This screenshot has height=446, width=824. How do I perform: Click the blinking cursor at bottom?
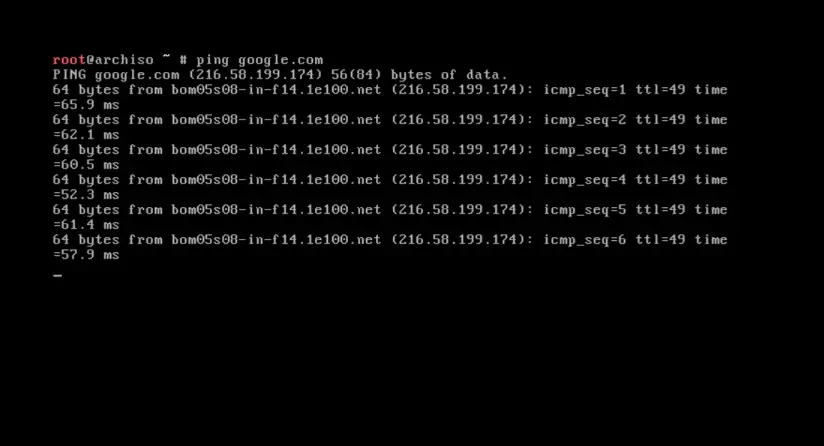point(57,275)
